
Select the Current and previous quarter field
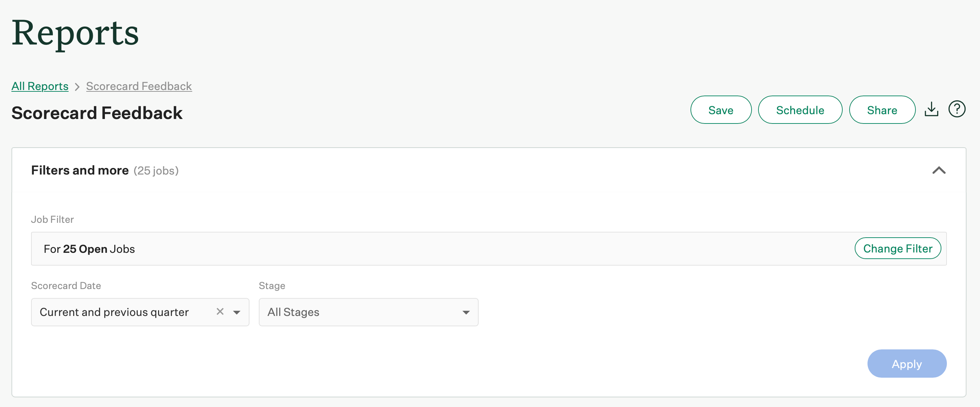tap(114, 312)
